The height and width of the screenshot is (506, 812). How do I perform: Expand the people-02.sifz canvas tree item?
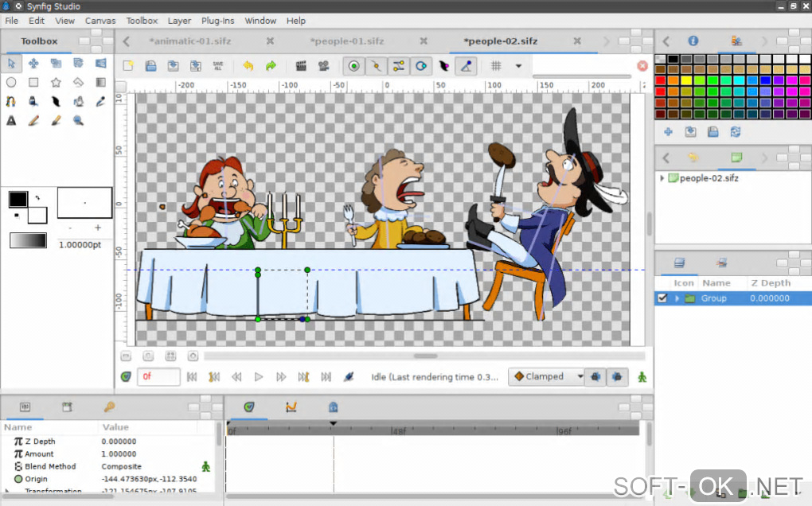click(x=662, y=178)
